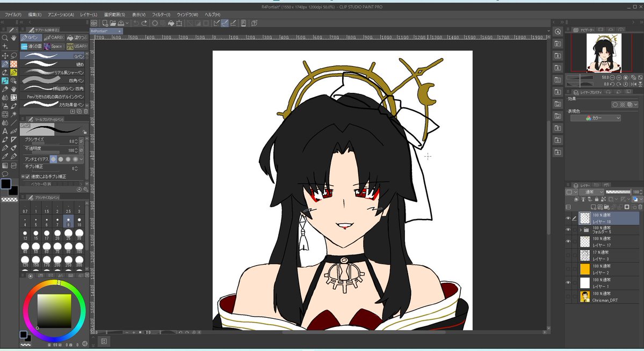Screen dimensions: 644x351
Task: Hide レイヤー 17 via eye icon
Action: click(568, 242)
